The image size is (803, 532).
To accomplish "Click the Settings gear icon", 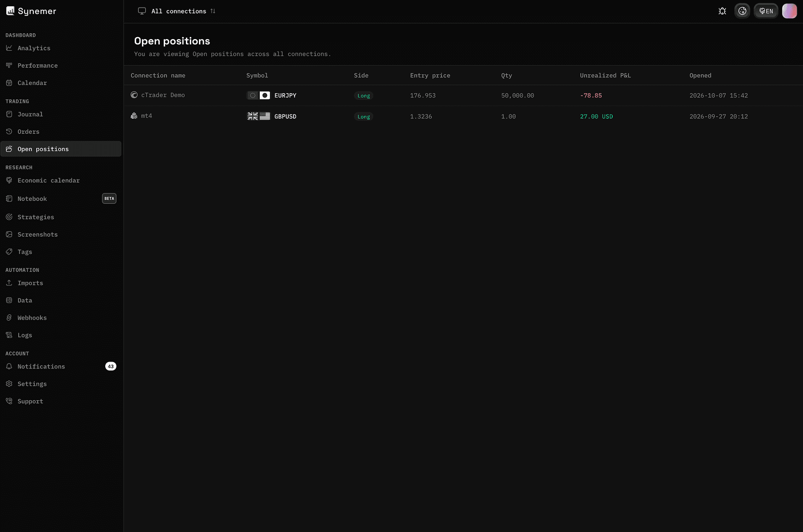I will pos(9,384).
